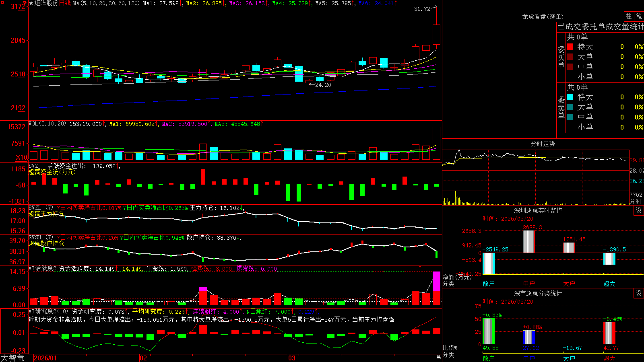Click the AI活跃度2 indicator label
This screenshot has height=362, width=644.
(x=43, y=269)
